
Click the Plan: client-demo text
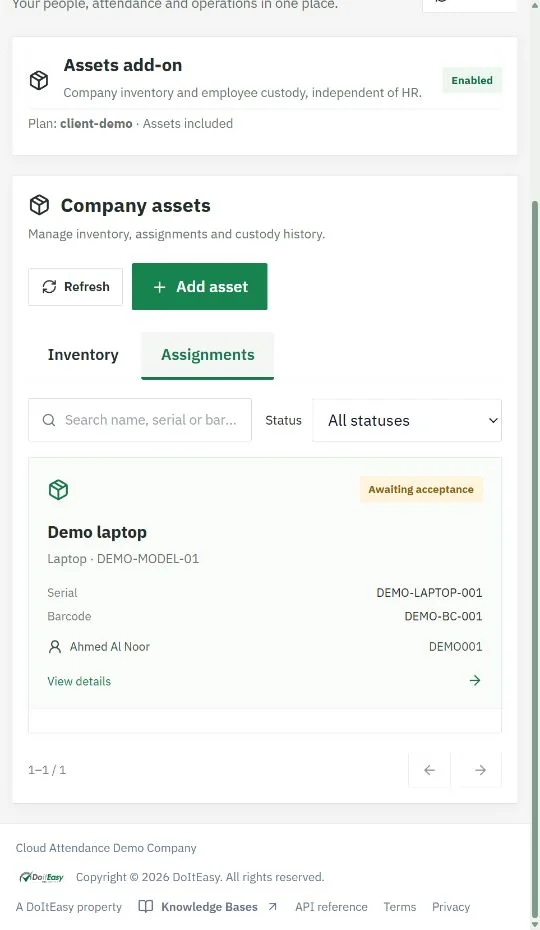(x=80, y=123)
